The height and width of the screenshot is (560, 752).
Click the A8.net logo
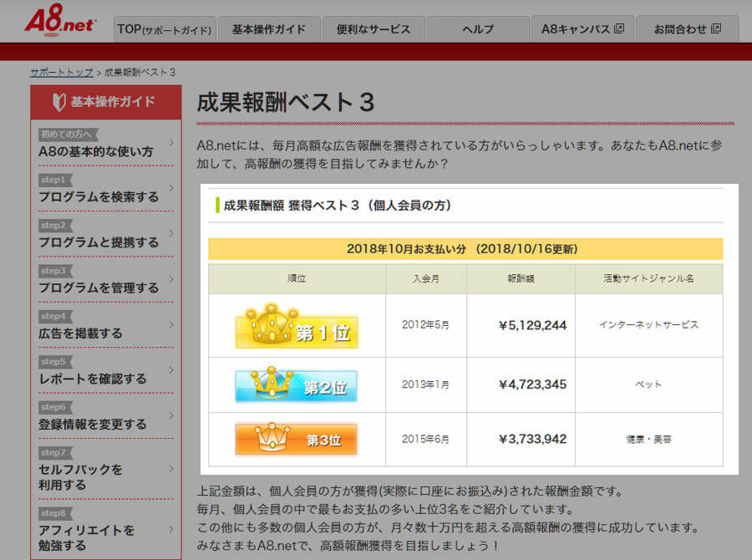60,20
